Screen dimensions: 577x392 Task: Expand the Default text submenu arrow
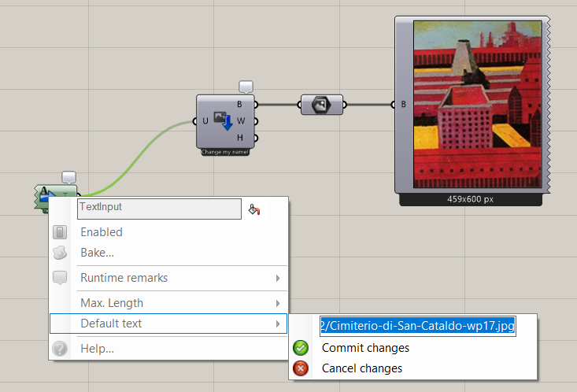click(278, 324)
